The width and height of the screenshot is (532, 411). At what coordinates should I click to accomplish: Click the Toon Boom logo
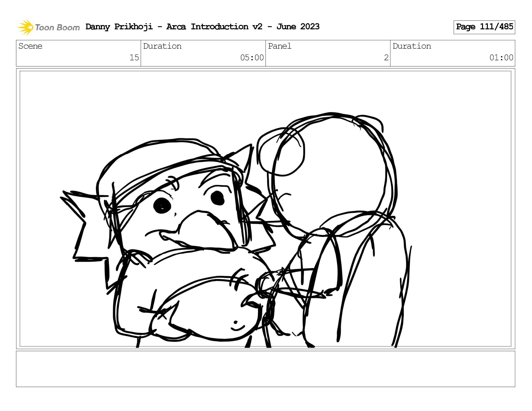point(48,27)
